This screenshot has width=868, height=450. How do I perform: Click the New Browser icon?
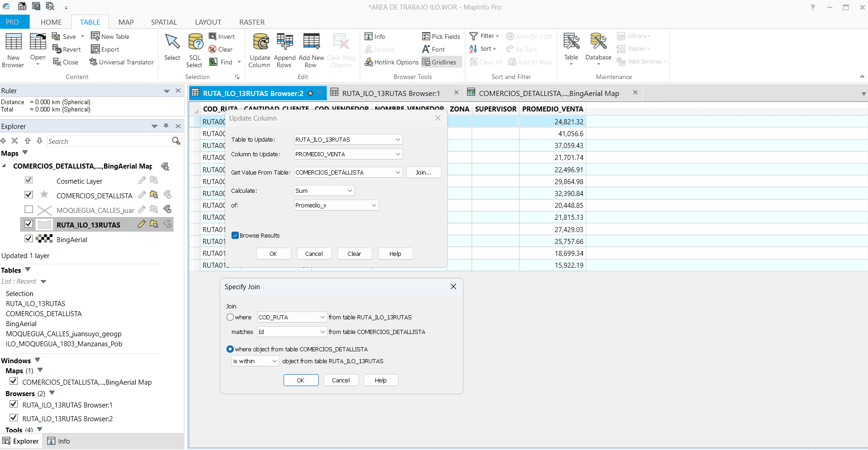tap(13, 50)
